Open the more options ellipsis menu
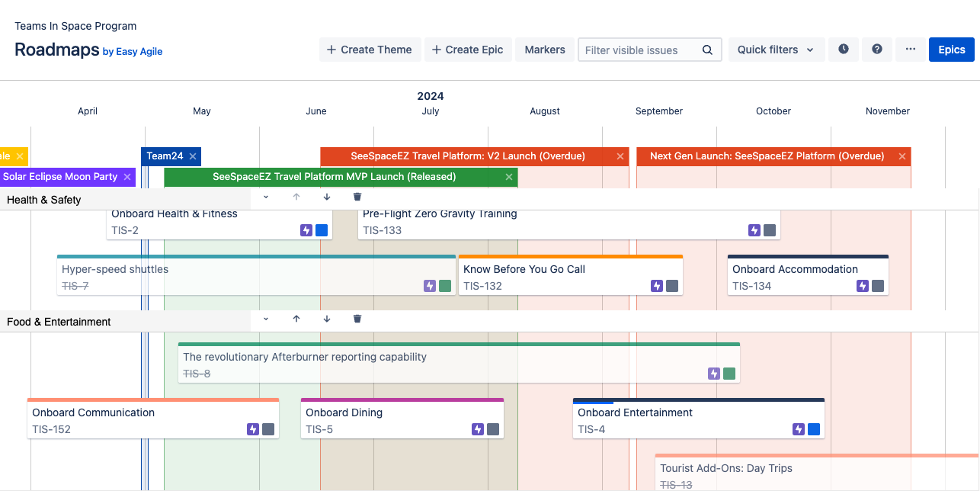 click(x=911, y=50)
